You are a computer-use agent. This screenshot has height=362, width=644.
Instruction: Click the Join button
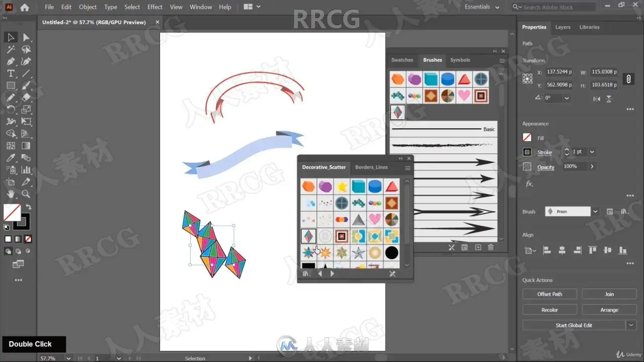[609, 294]
